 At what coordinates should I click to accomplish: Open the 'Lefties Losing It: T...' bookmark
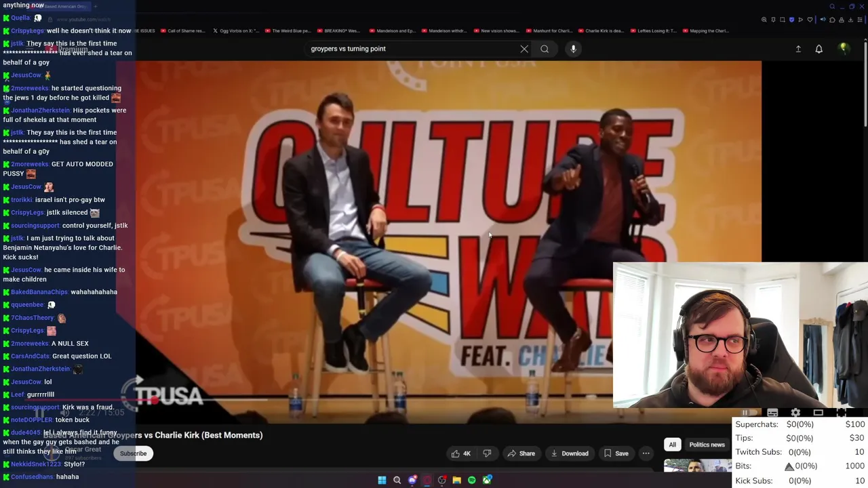click(653, 30)
